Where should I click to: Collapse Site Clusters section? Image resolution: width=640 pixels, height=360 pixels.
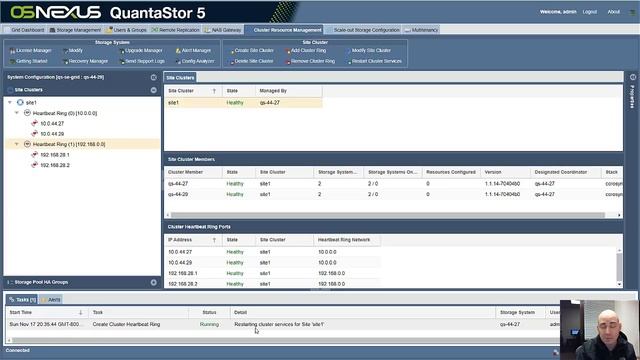click(x=153, y=90)
